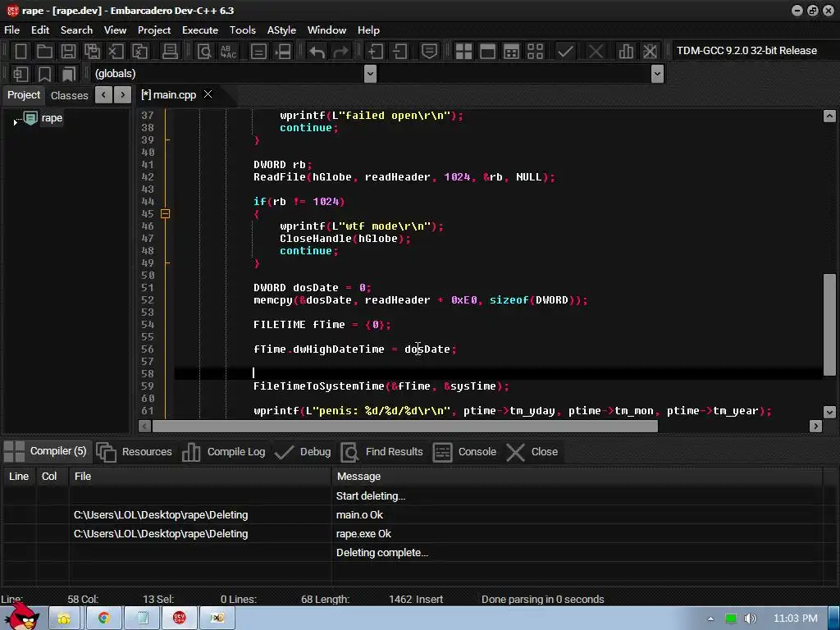Image resolution: width=840 pixels, height=630 pixels.
Task: Click the Redo arrow icon
Action: 340,52
